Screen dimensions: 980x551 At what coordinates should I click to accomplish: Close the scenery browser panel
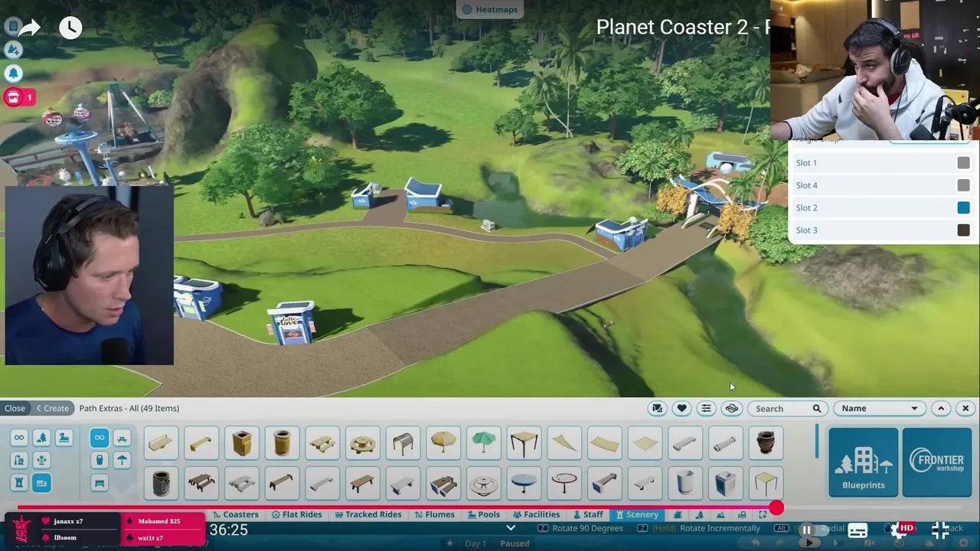pos(15,408)
